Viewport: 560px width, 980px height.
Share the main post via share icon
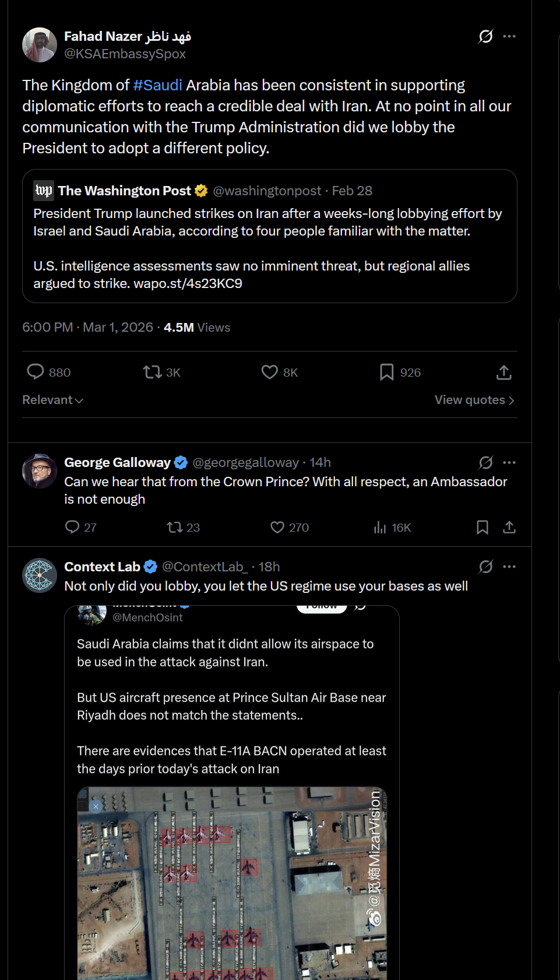(504, 373)
